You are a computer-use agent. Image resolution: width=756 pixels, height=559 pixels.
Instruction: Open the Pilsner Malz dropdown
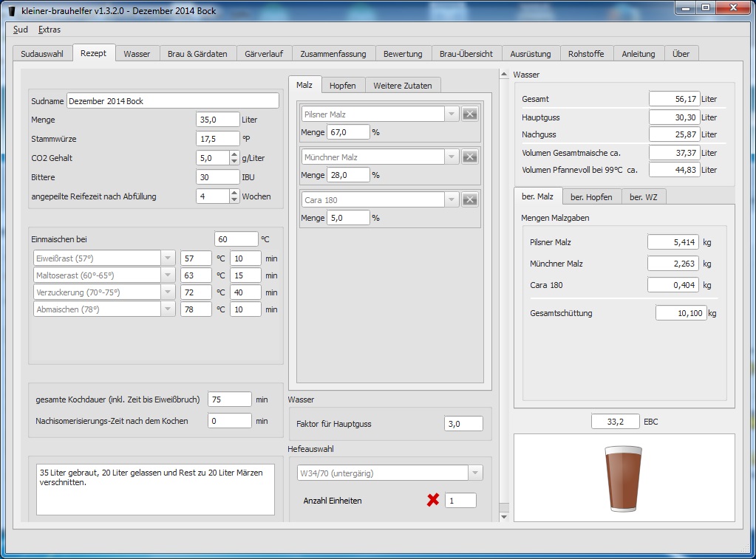pyautogui.click(x=451, y=114)
